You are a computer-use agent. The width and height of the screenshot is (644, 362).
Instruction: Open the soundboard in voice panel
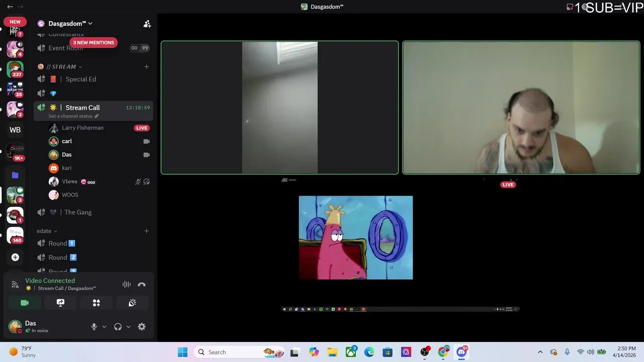click(x=132, y=303)
